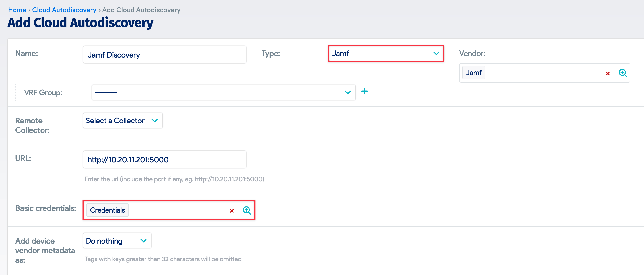644x275 pixels.
Task: Open Cloud Autodiscovery breadcrumb link
Action: point(64,10)
